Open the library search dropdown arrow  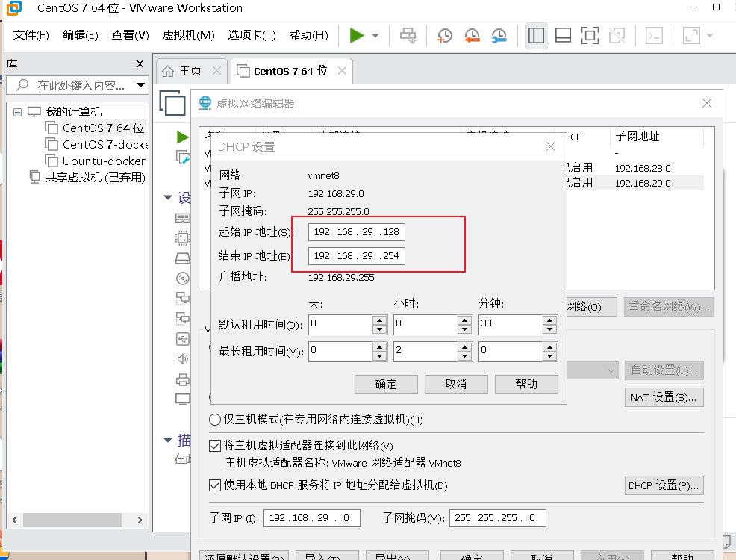(x=140, y=85)
